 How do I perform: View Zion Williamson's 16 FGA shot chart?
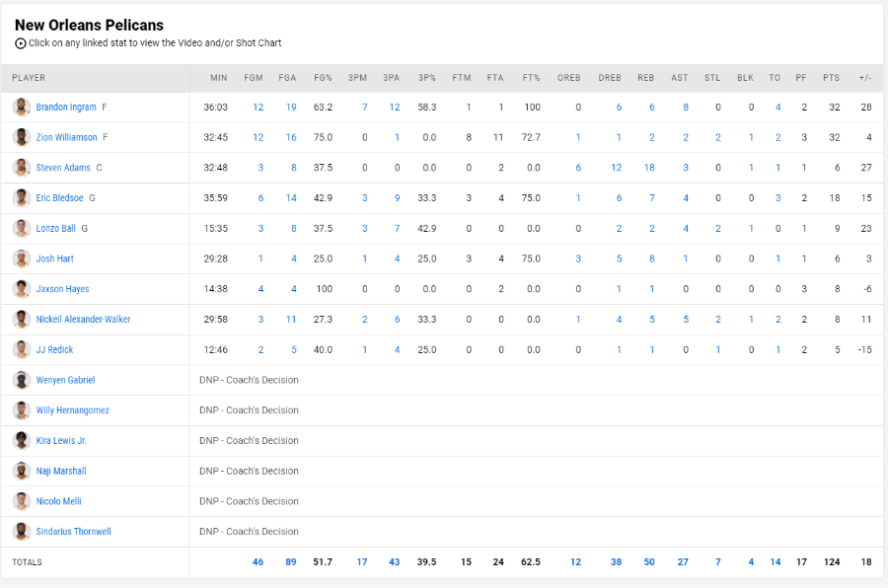(291, 137)
